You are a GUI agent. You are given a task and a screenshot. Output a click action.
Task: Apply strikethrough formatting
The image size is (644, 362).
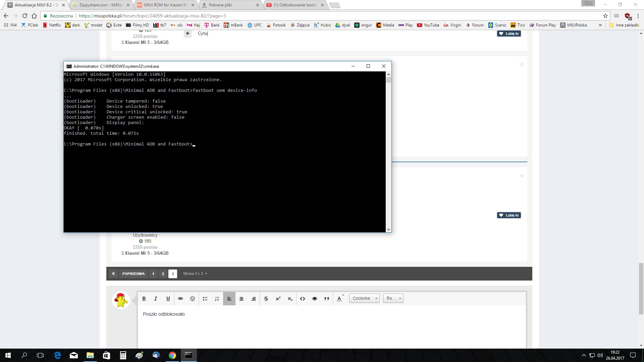click(x=266, y=299)
